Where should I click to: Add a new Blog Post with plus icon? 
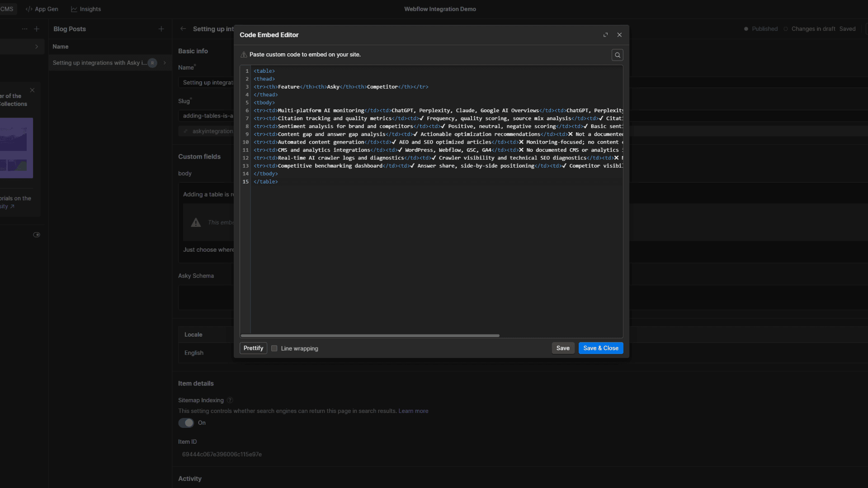tap(161, 29)
